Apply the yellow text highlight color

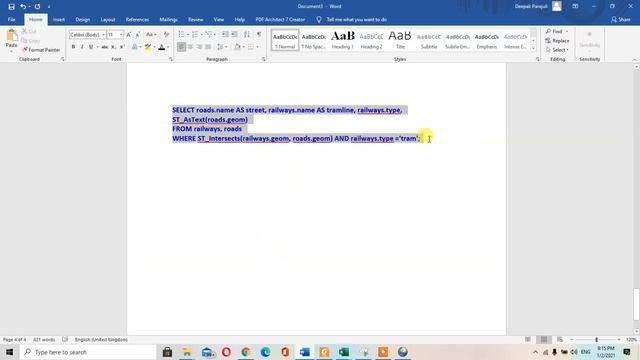click(148, 47)
